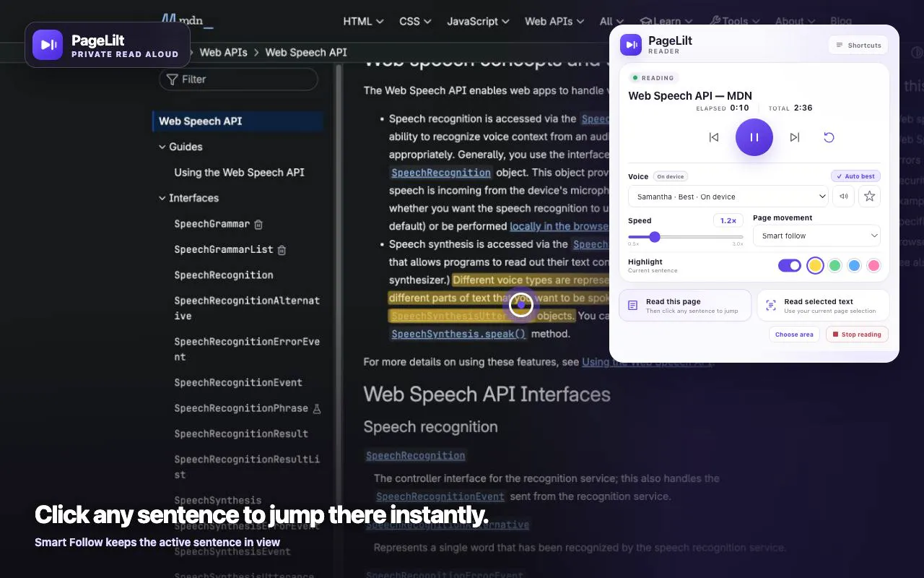Click the On device voice badge

click(x=671, y=176)
